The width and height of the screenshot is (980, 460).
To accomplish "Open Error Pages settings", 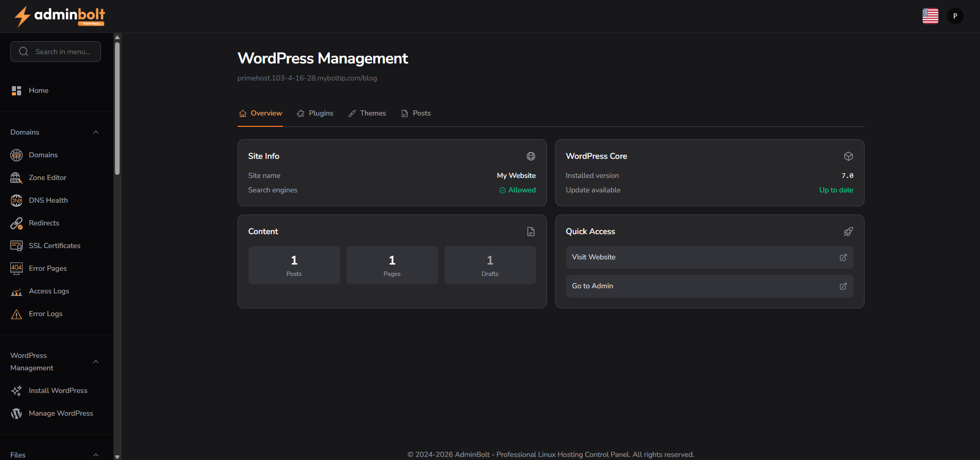I will [x=56, y=269].
